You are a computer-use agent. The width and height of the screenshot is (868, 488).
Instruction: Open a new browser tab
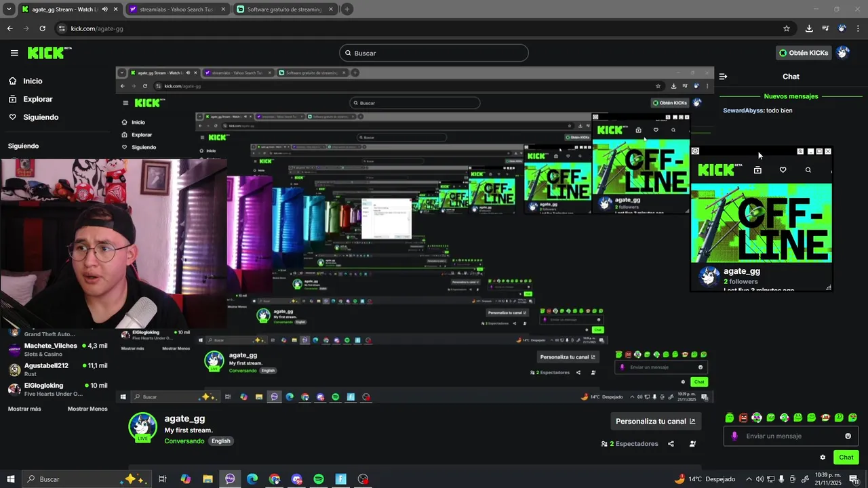click(347, 9)
